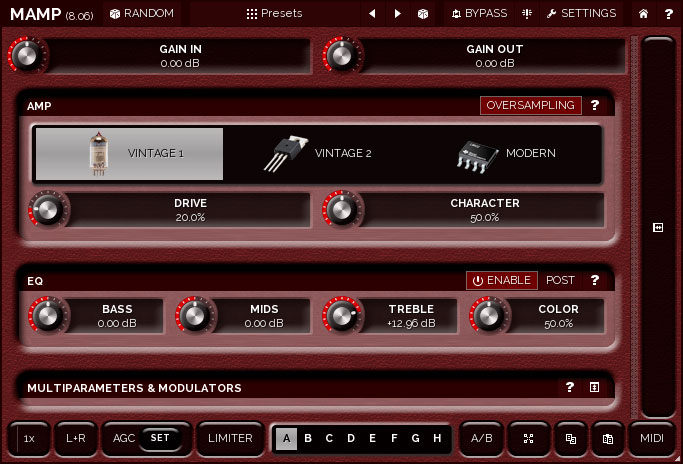Click the TREBLE knob

click(342, 316)
